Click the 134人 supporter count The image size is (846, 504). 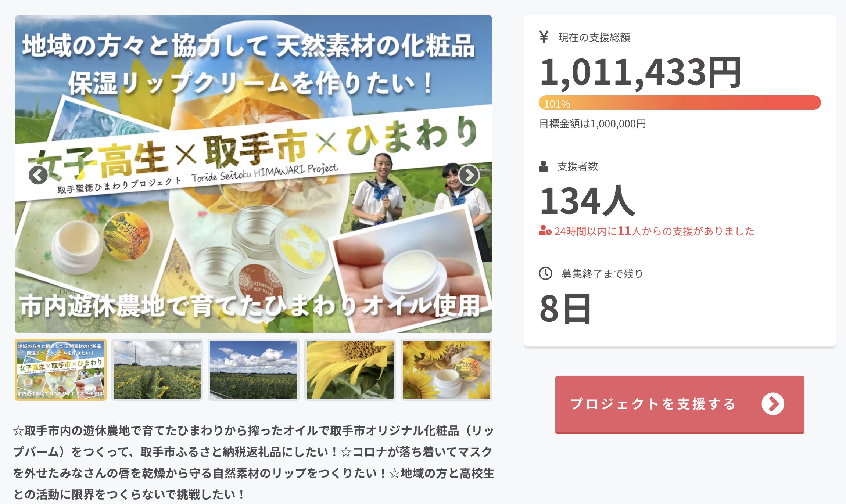coord(588,201)
